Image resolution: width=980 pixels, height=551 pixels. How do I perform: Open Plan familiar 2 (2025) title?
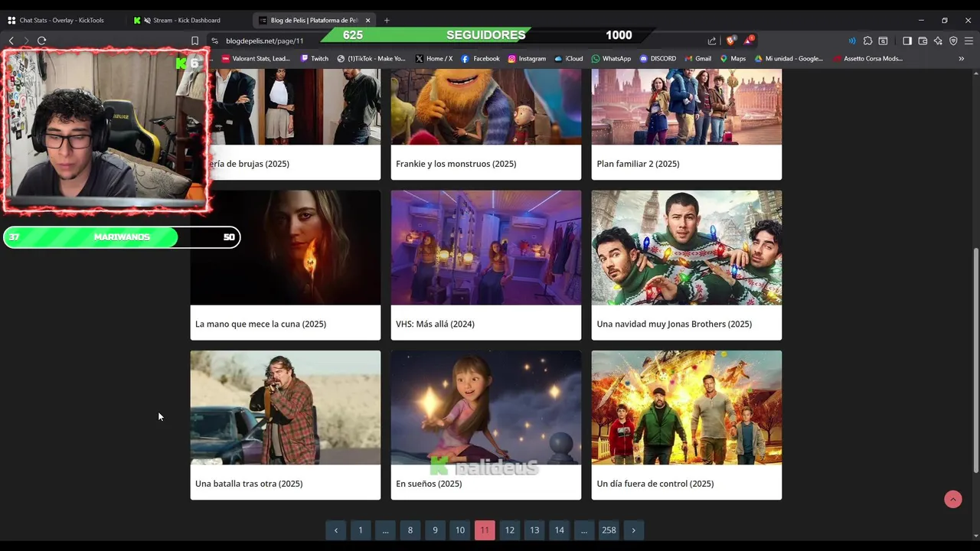click(x=638, y=164)
